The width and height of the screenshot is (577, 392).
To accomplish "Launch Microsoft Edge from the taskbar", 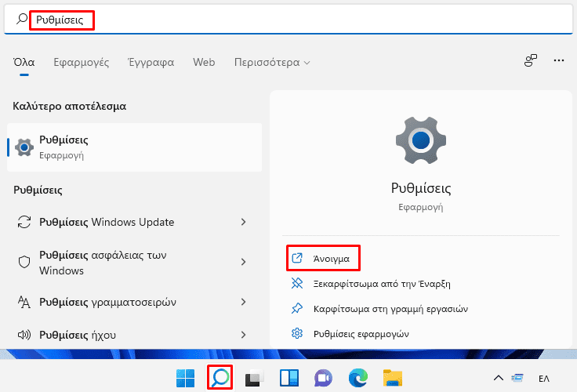I will pos(358,378).
